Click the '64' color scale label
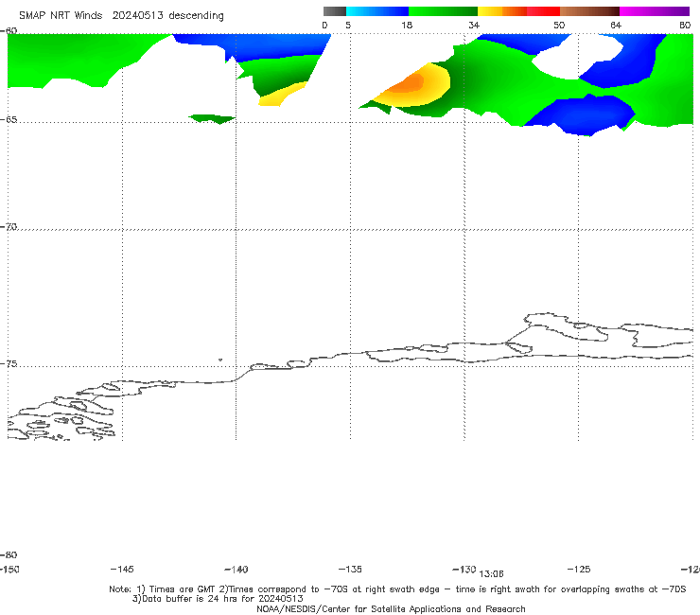Screen dimensions: 700x615 616,25
